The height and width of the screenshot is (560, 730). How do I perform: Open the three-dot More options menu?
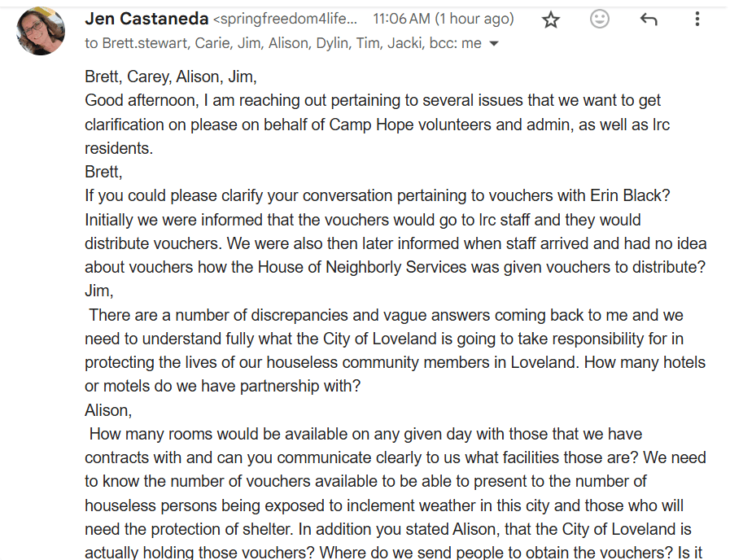(x=697, y=20)
